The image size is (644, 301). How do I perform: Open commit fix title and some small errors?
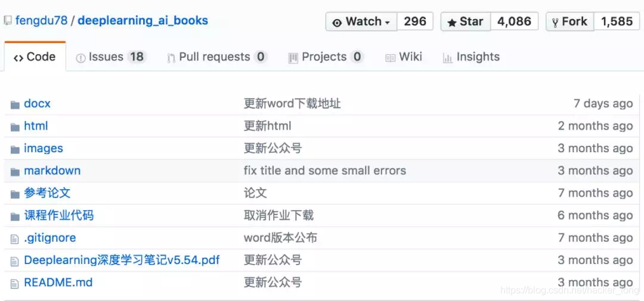click(x=325, y=171)
